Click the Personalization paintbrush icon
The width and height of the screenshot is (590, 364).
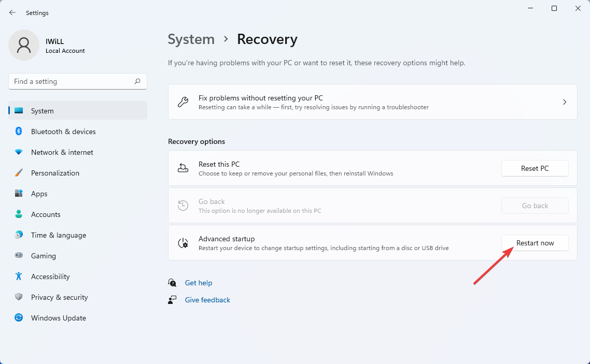[19, 173]
